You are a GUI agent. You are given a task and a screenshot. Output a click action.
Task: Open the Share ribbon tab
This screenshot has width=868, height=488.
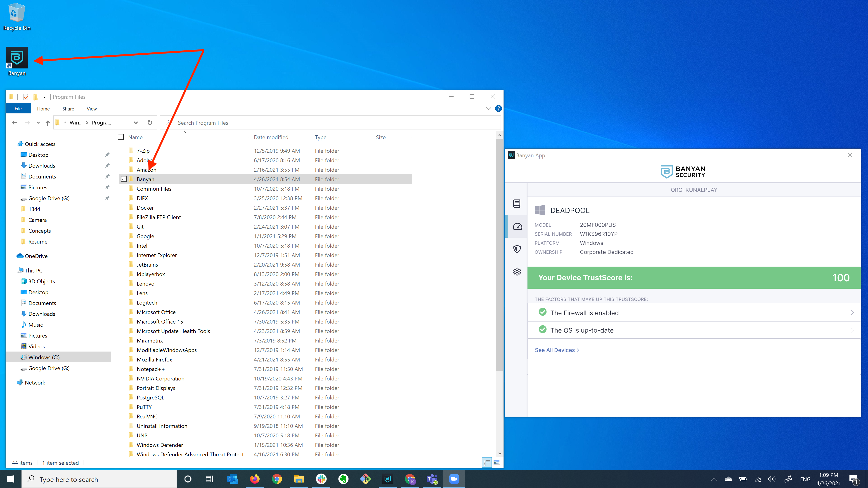[68, 108]
